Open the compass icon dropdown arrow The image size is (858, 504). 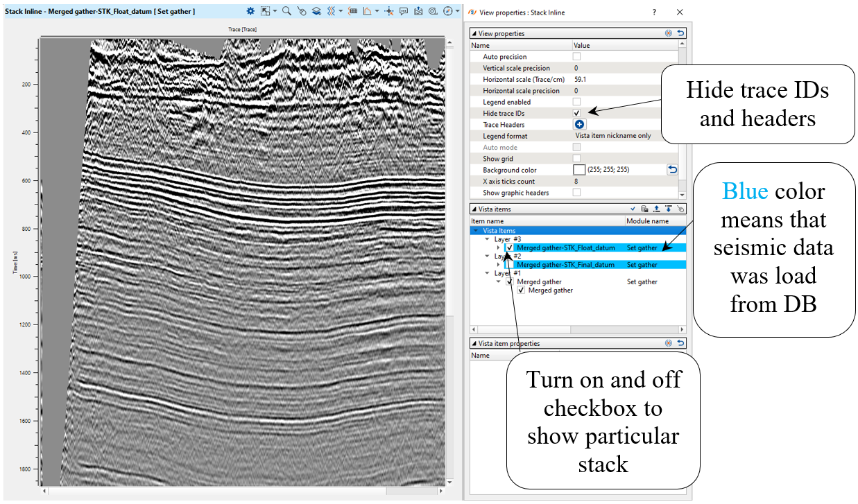pyautogui.click(x=458, y=12)
